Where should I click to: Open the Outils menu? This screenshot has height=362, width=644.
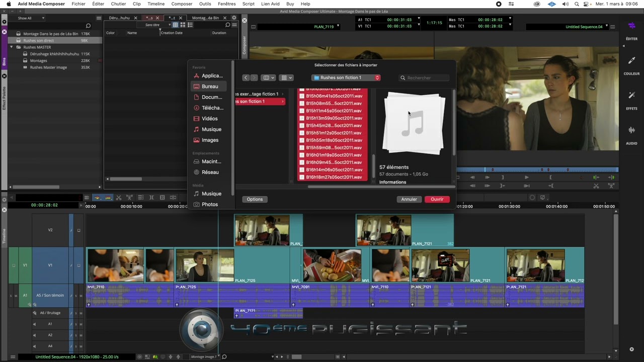point(205,4)
